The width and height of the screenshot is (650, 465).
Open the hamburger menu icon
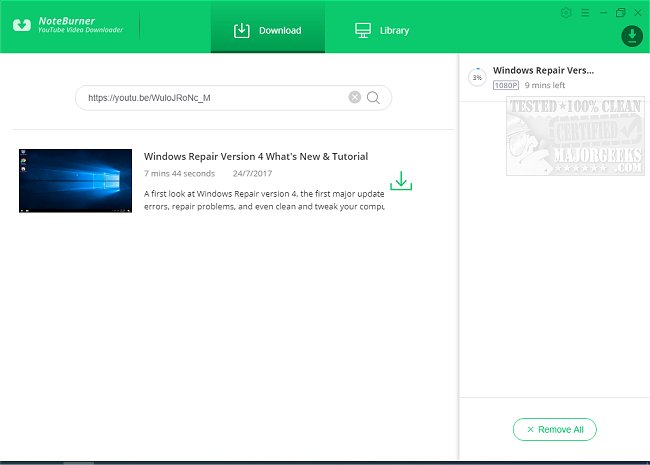[x=585, y=13]
